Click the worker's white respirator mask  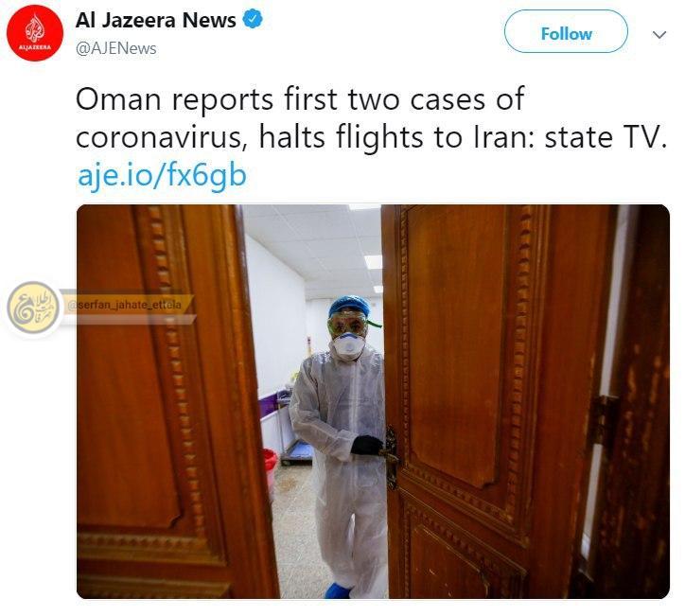point(348,345)
